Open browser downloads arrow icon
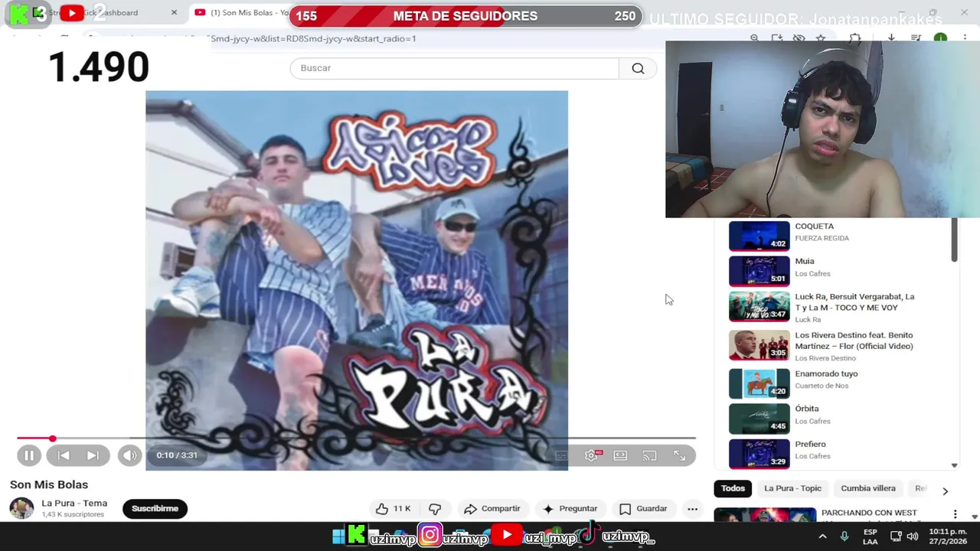980x551 pixels. pos(891,37)
